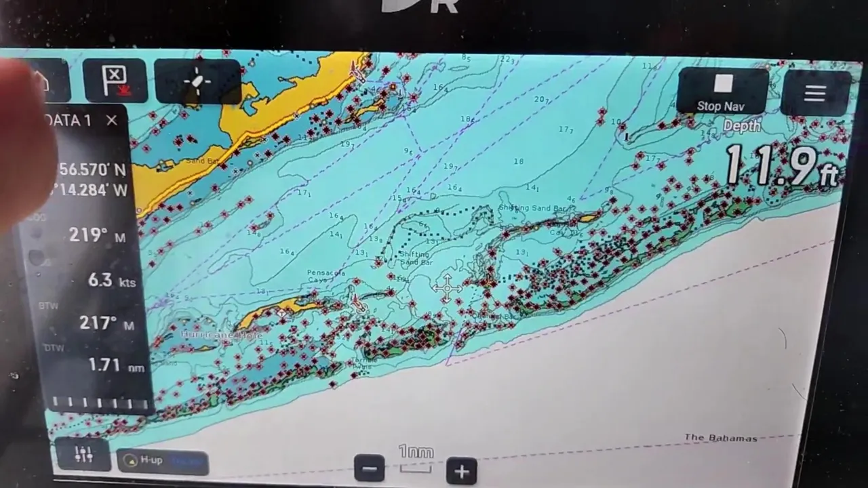Toggle H-up chart orientation
Image resolution: width=868 pixels, height=488 pixels.
click(x=163, y=461)
